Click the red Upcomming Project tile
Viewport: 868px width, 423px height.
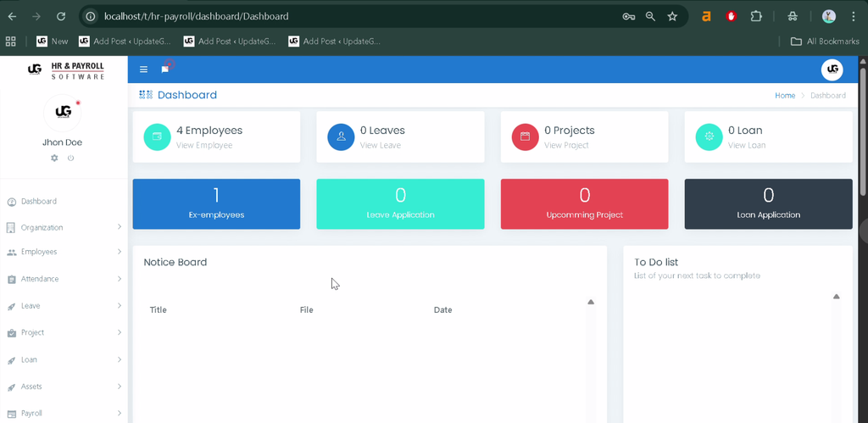[585, 203]
